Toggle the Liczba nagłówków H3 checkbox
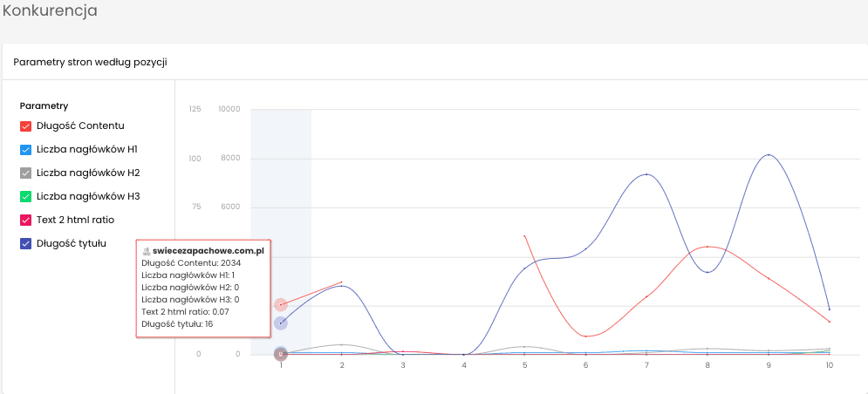 [25, 196]
